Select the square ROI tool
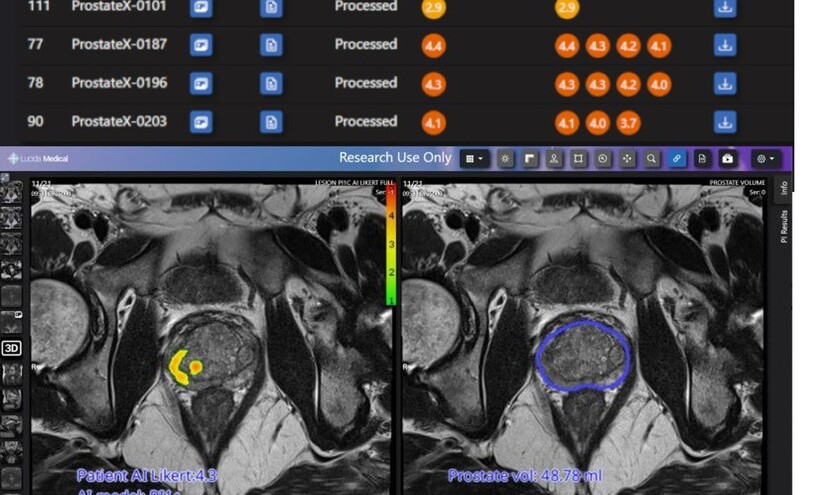The image size is (840, 495). [x=579, y=159]
